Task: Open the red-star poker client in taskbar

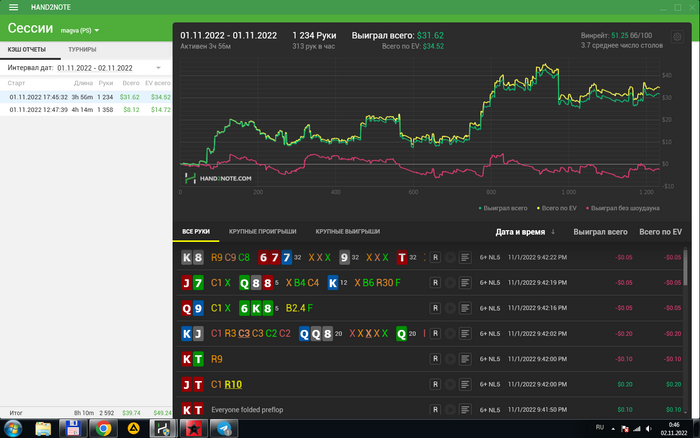Action: (193, 429)
